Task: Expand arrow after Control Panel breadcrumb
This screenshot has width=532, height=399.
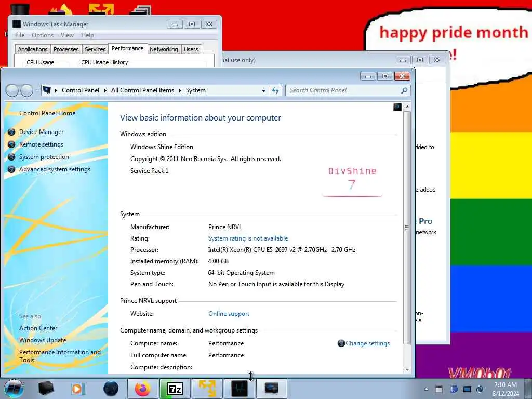Action: [105, 90]
